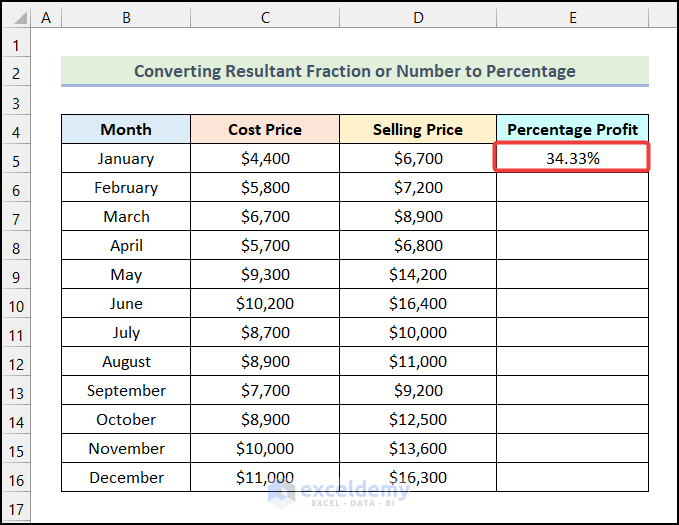
Task: Click the Percentage Profit header cell
Action: tap(572, 129)
